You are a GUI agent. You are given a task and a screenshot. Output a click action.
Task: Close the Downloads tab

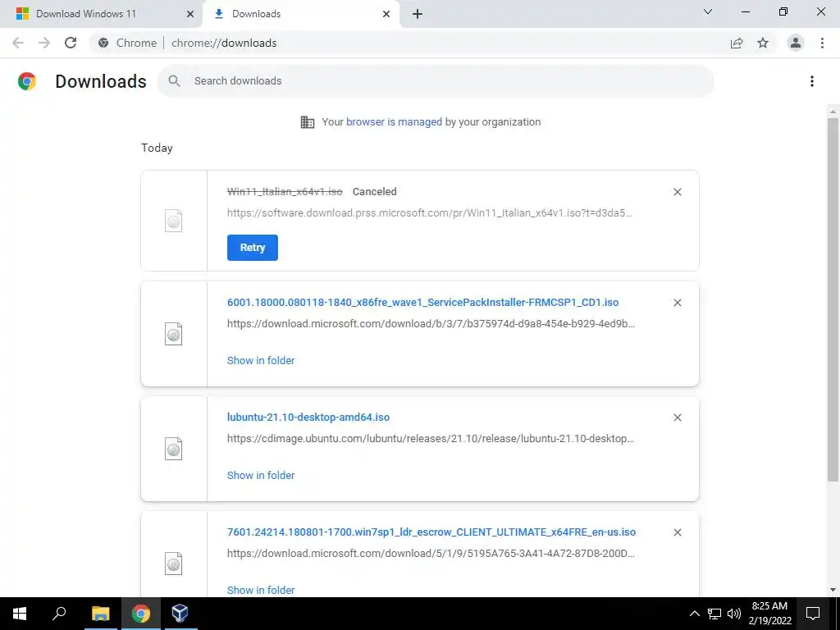tap(386, 14)
